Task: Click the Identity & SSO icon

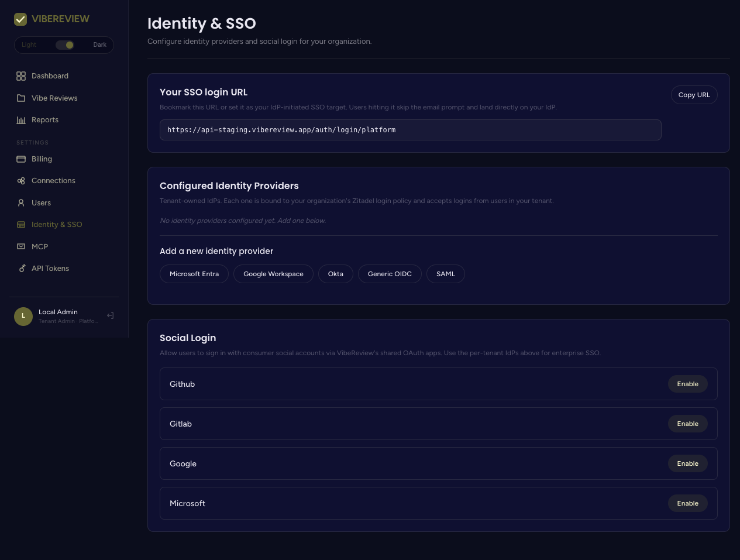Action: pyautogui.click(x=21, y=225)
